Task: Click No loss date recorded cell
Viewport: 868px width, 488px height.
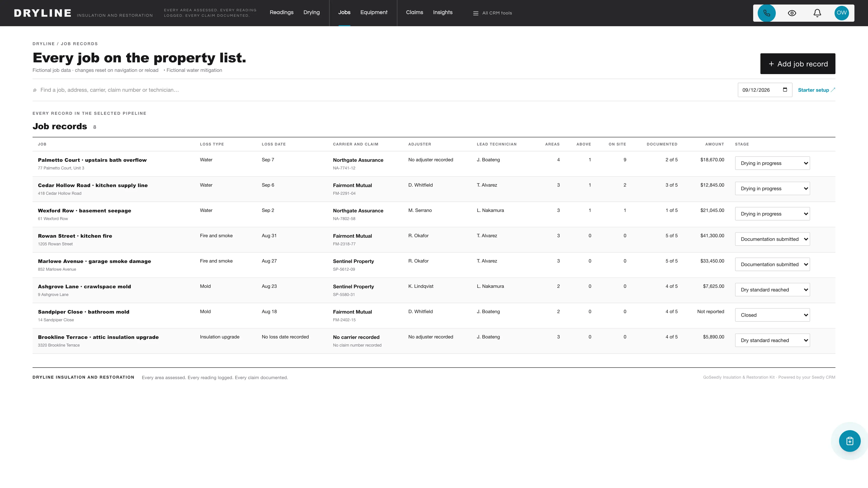Action: [x=285, y=337]
